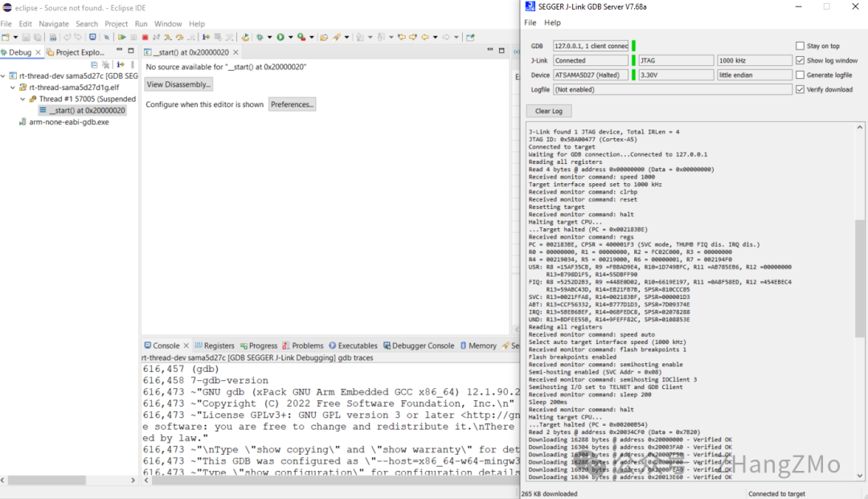Click the View Disassembly button
This screenshot has width=868, height=499.
[x=178, y=84]
